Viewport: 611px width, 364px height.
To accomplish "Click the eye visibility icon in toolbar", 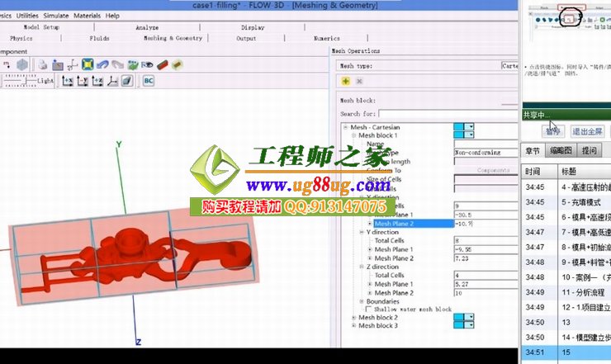I will coord(147,64).
